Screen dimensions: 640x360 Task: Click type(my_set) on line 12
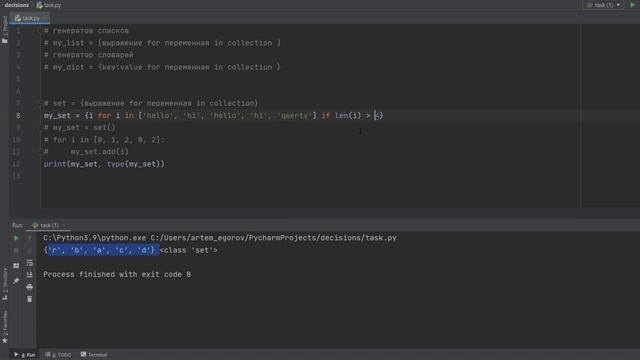pyautogui.click(x=133, y=164)
